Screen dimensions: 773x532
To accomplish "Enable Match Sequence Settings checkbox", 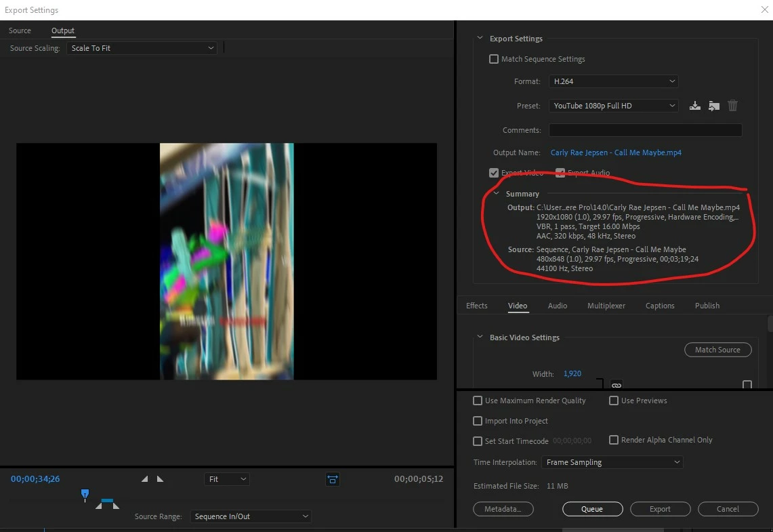I will (x=493, y=59).
